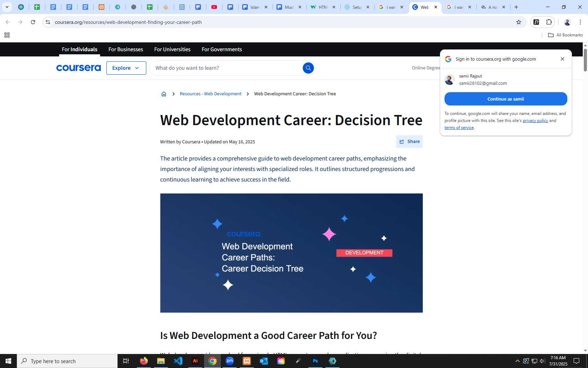The image size is (588, 368).
Task: Expand the Explore dropdown
Action: click(126, 68)
